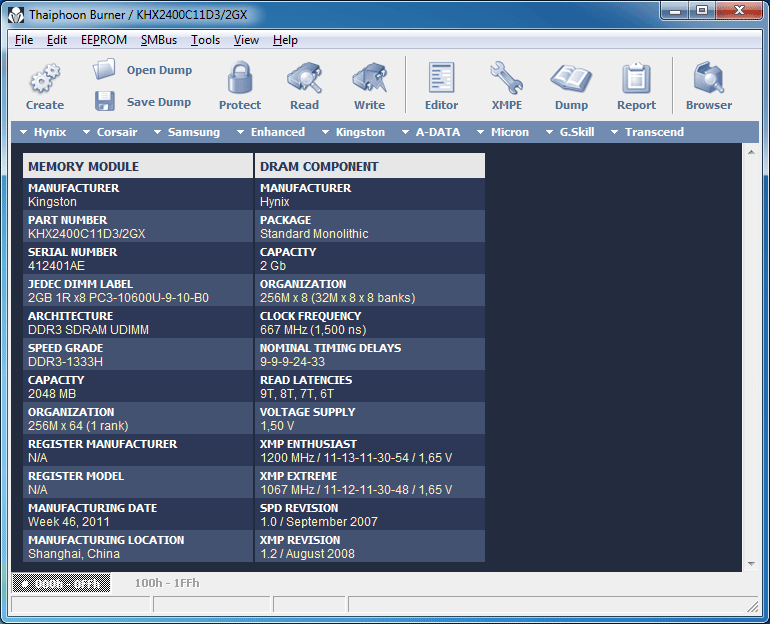The image size is (770, 624).
Task: Expand the Corsair dropdown
Action: (110, 132)
